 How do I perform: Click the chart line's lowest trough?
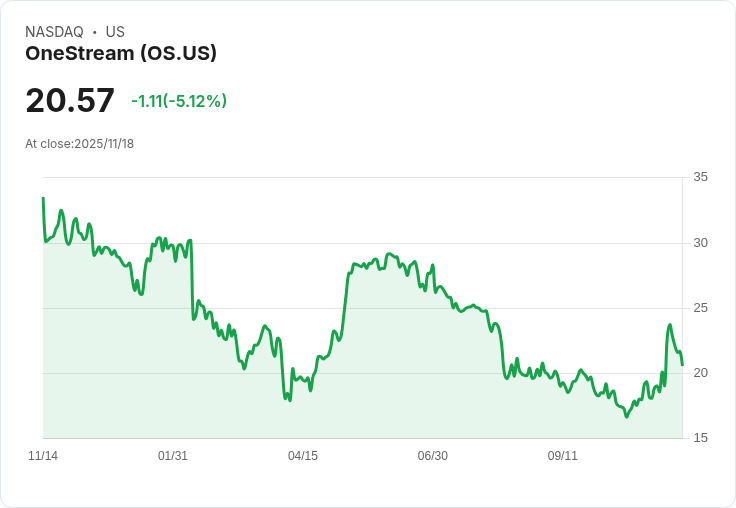click(x=627, y=416)
